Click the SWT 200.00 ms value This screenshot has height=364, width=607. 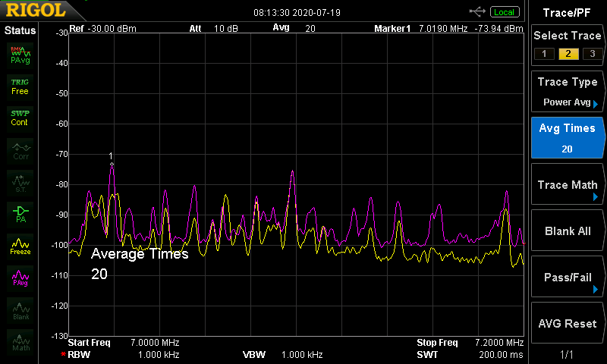[x=501, y=355]
